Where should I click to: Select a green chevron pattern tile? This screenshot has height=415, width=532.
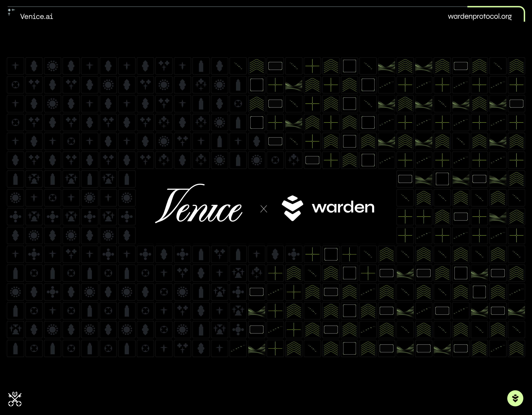point(257,66)
